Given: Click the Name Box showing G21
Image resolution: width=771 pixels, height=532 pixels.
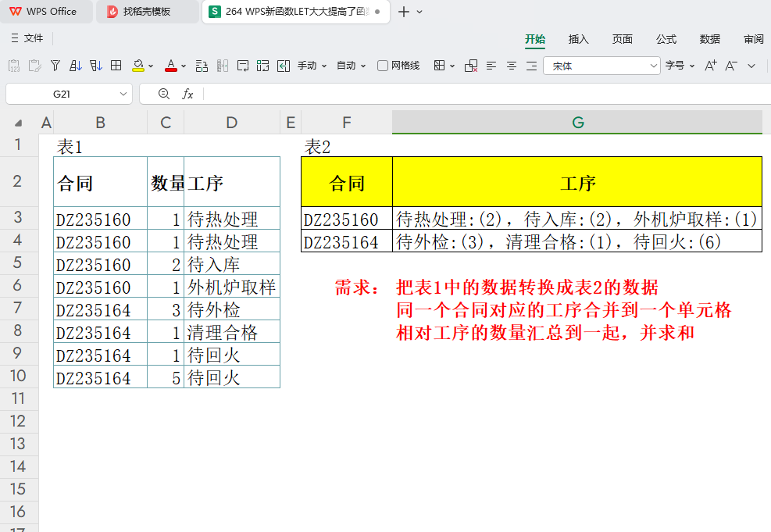Looking at the screenshot, I should click(x=62, y=94).
